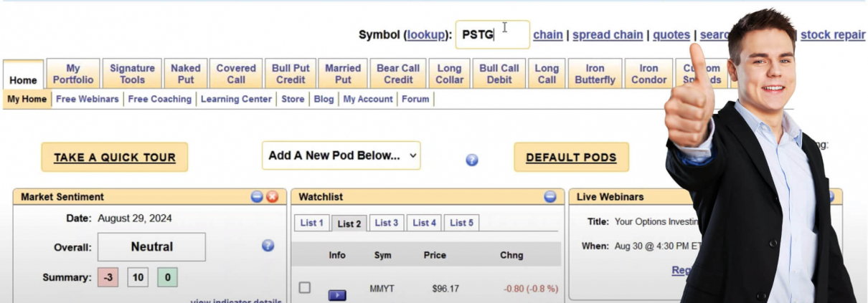Close the Market Sentiment pod
The height and width of the screenshot is (303, 868).
click(272, 197)
